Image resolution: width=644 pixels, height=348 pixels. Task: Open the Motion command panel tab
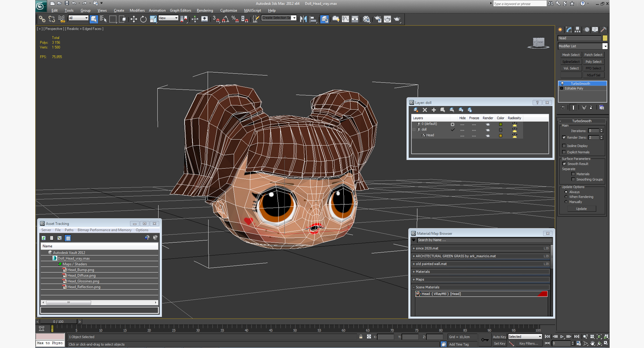tap(586, 30)
